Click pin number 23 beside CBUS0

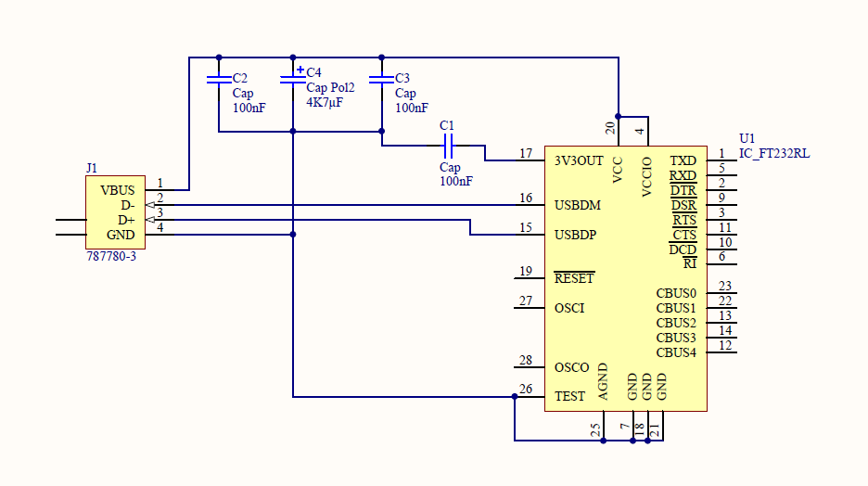click(x=725, y=287)
